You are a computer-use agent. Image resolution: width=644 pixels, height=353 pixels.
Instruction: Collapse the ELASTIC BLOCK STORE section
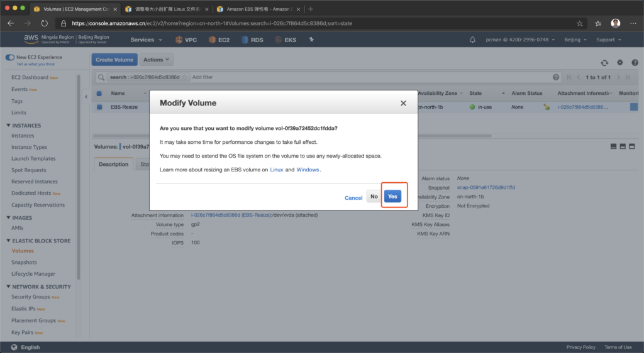pyautogui.click(x=8, y=241)
